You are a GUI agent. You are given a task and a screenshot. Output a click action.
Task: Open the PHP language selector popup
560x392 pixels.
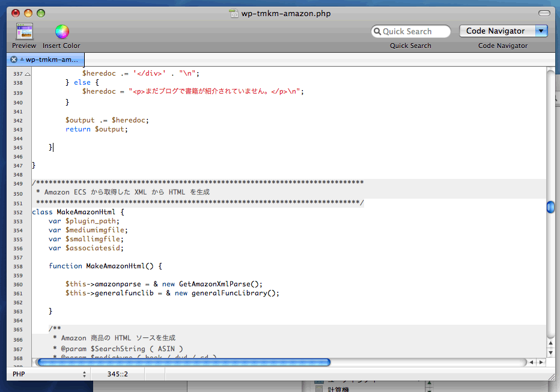(x=48, y=374)
